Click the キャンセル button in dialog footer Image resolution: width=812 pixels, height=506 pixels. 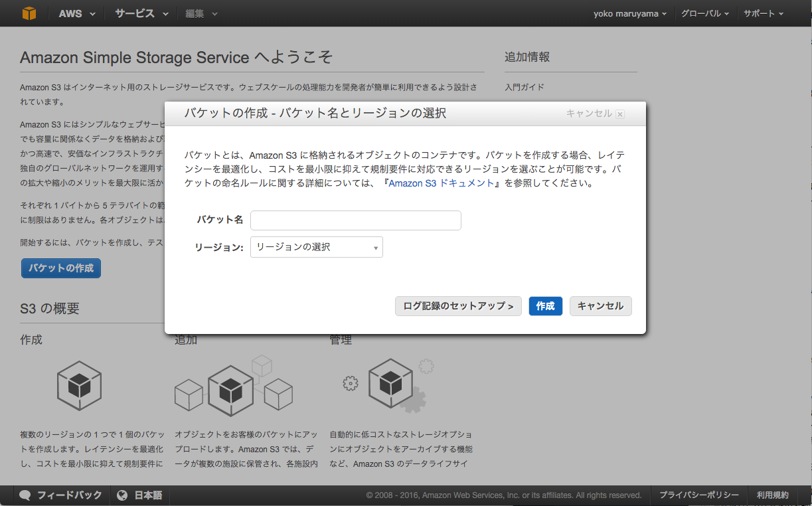tap(601, 306)
